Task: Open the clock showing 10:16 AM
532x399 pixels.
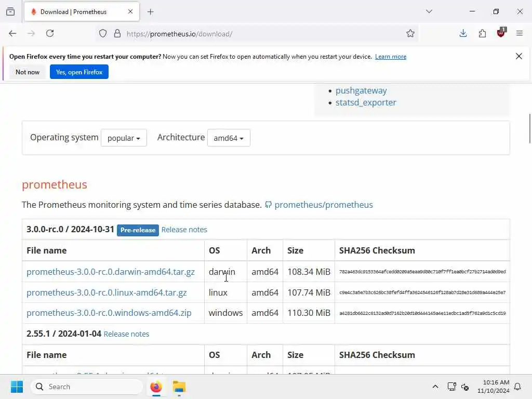Action: pos(493,387)
